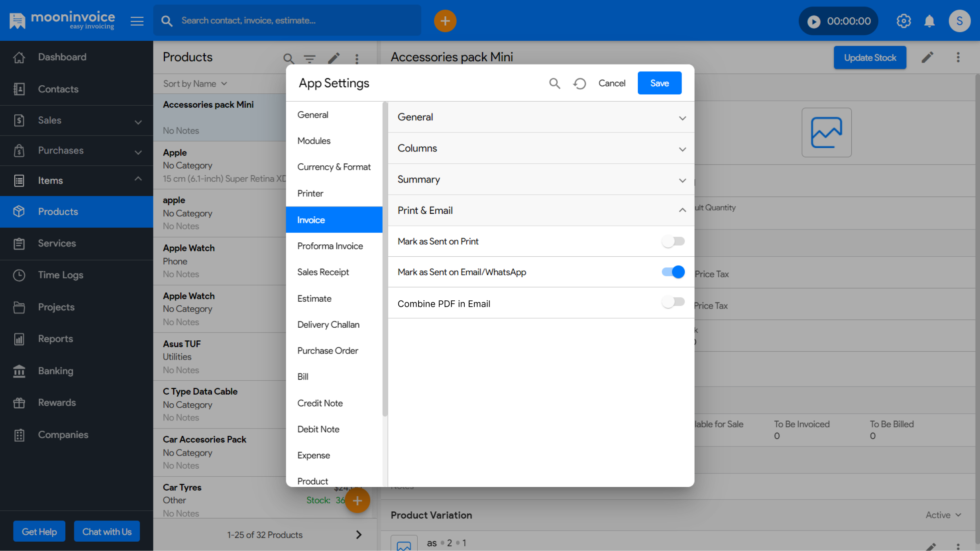Open the Dashboard home icon
980x551 pixels.
click(19, 57)
